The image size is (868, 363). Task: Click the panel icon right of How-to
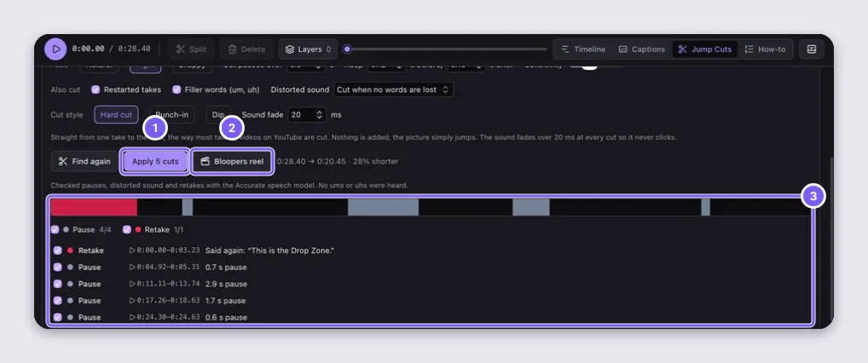[812, 49]
